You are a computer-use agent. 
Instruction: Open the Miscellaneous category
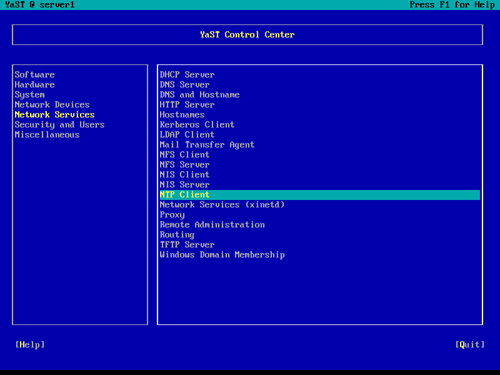(x=47, y=135)
